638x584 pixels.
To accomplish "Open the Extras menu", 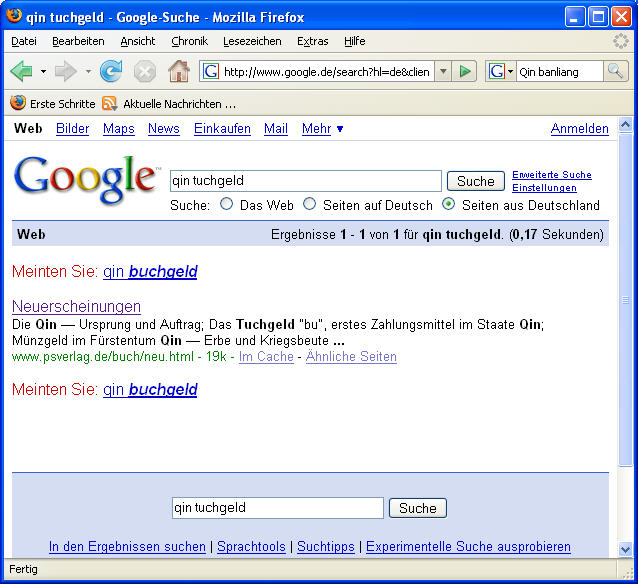I will pos(312,41).
